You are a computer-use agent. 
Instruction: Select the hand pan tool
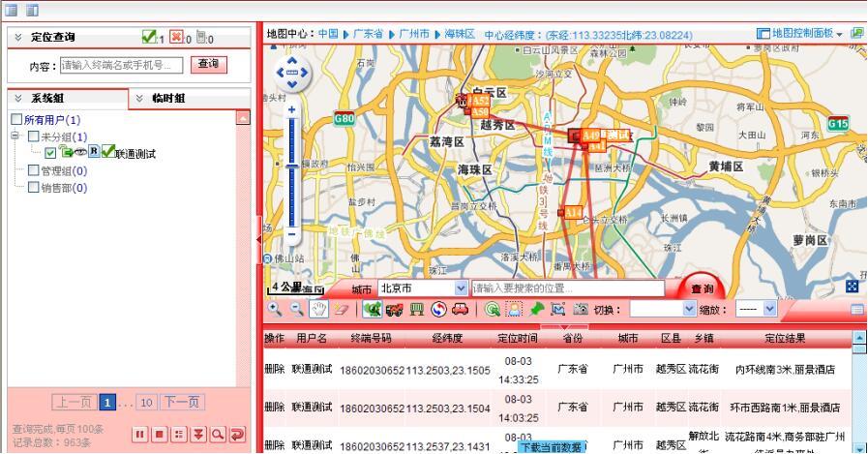[317, 309]
